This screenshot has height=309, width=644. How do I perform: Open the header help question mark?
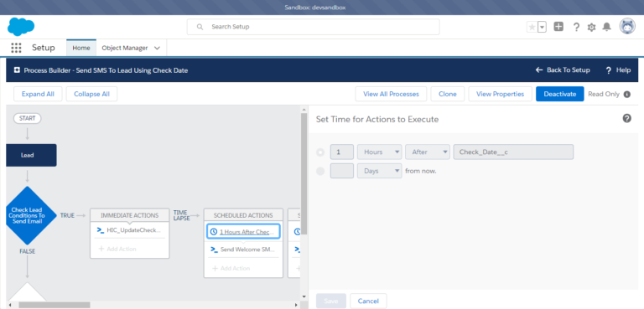click(x=576, y=27)
